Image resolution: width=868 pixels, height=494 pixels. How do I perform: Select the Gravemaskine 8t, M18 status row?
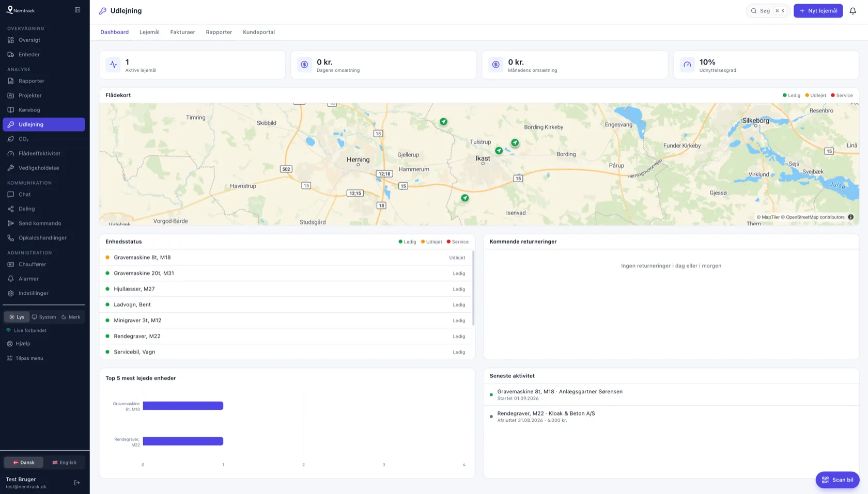click(x=286, y=258)
